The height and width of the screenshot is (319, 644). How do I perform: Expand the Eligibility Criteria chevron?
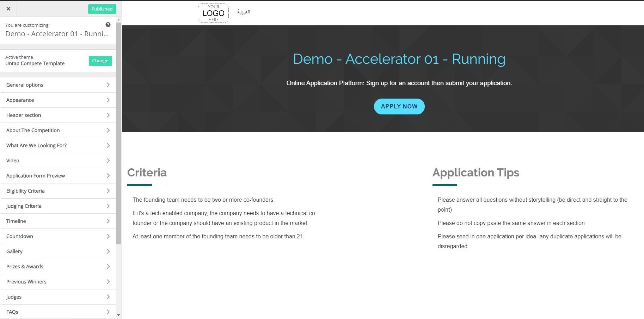click(x=108, y=191)
